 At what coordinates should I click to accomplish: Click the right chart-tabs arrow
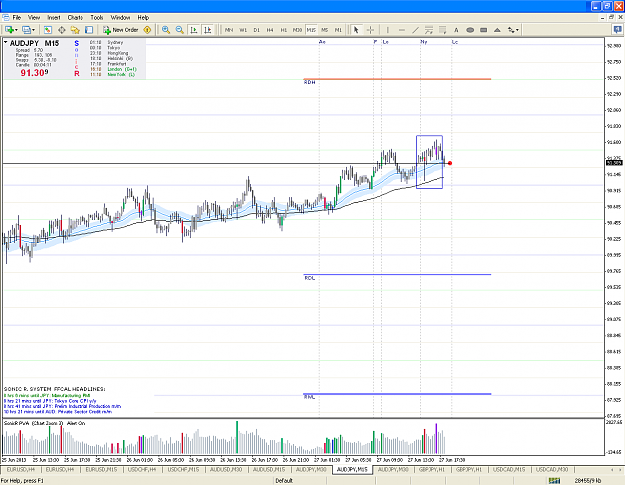(x=619, y=470)
